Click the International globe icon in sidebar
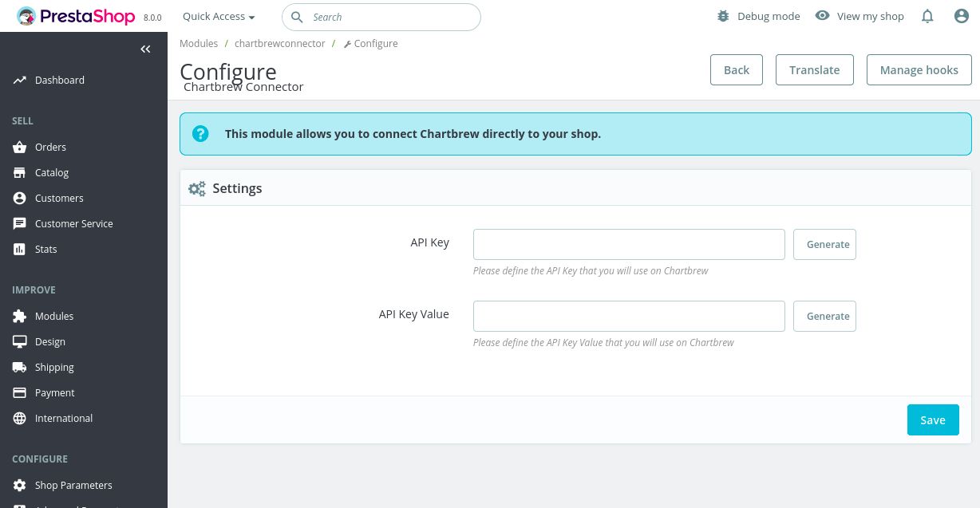980x508 pixels. point(20,419)
